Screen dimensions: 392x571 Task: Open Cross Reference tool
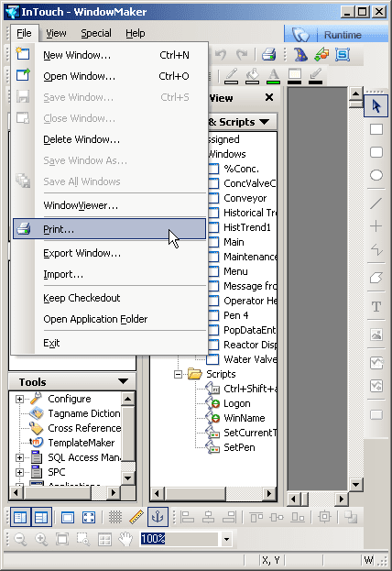point(84,428)
